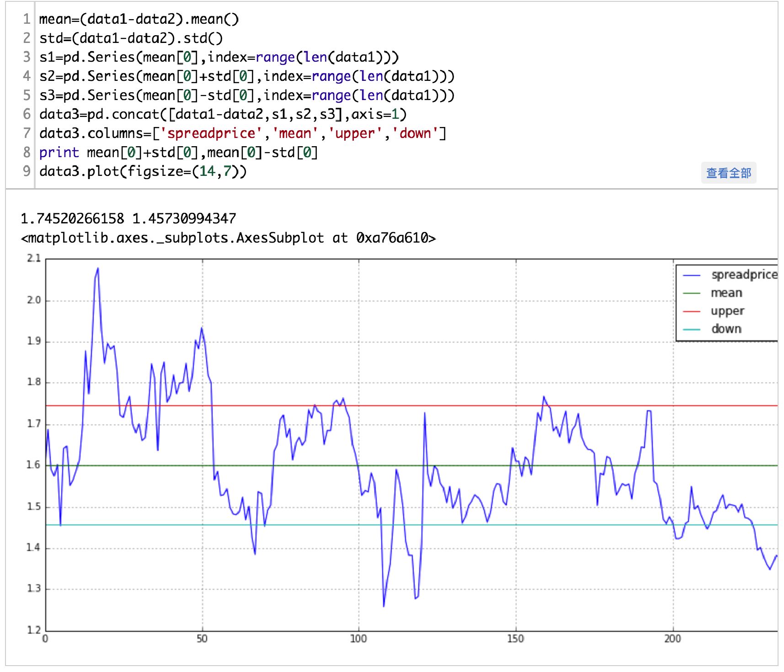
Task: Click the AxesSubplot output text
Action: tap(228, 238)
